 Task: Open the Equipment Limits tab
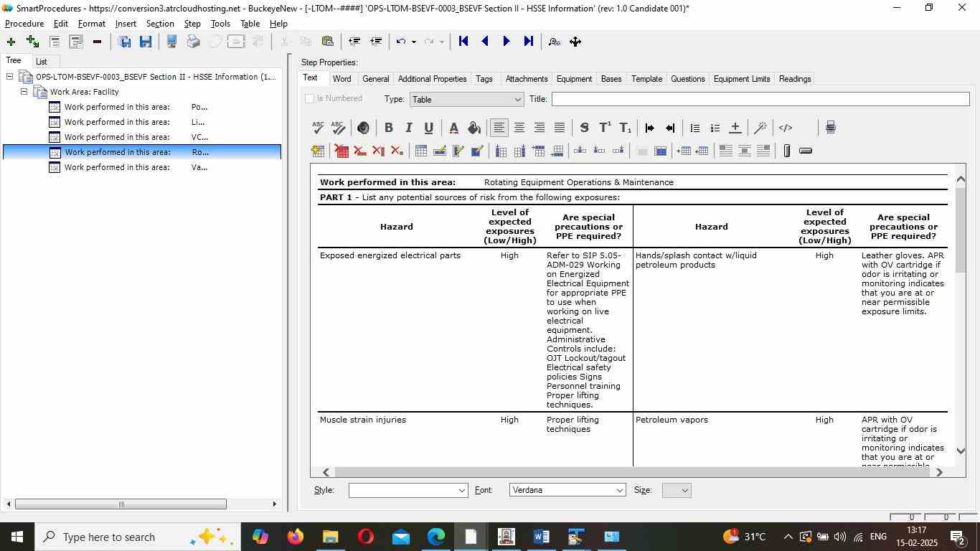(x=741, y=79)
